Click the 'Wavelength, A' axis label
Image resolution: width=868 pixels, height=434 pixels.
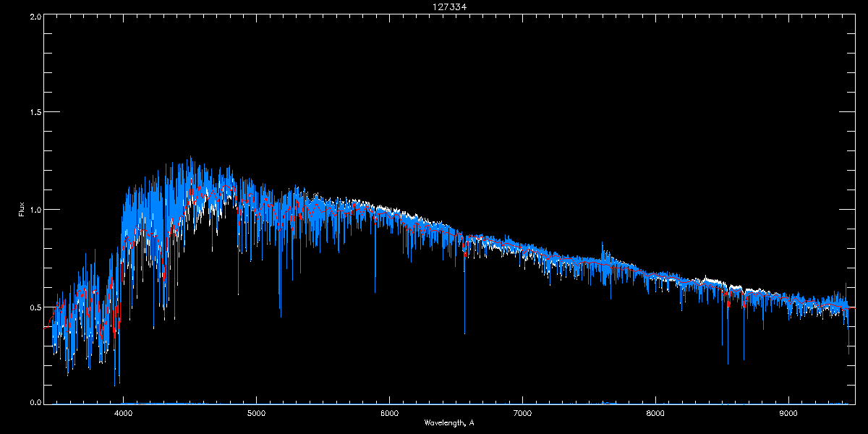(x=449, y=422)
